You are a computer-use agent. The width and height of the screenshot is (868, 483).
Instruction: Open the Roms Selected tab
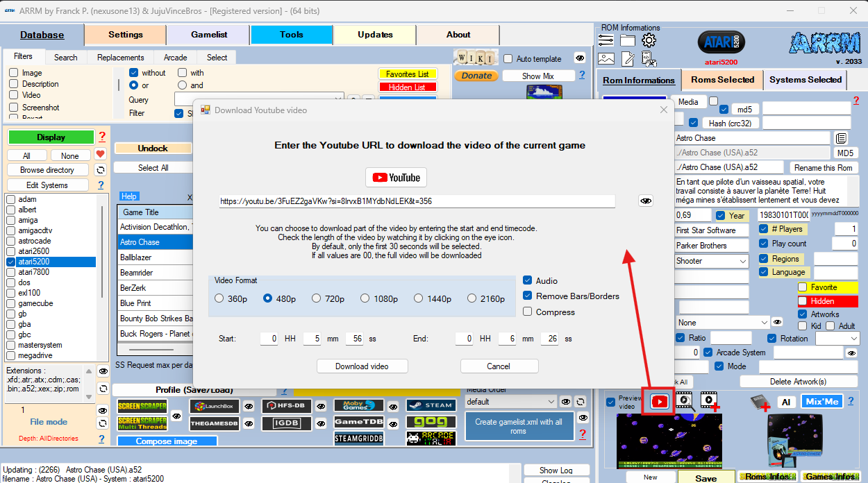point(722,80)
